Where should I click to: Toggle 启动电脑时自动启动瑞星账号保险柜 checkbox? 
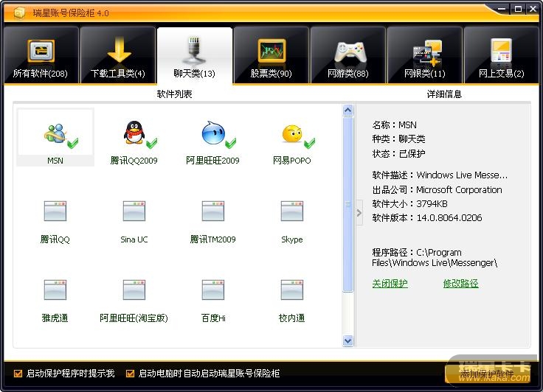(x=130, y=374)
